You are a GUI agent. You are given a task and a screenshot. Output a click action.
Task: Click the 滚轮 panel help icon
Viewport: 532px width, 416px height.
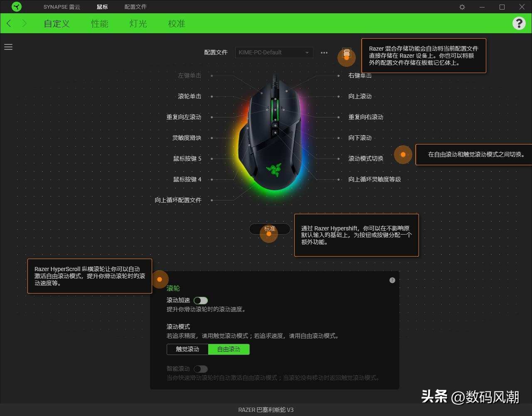(392, 280)
